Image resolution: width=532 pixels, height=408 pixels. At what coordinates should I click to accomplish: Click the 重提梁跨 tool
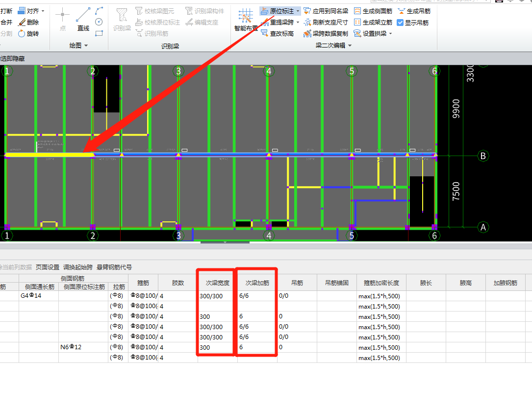(278, 23)
